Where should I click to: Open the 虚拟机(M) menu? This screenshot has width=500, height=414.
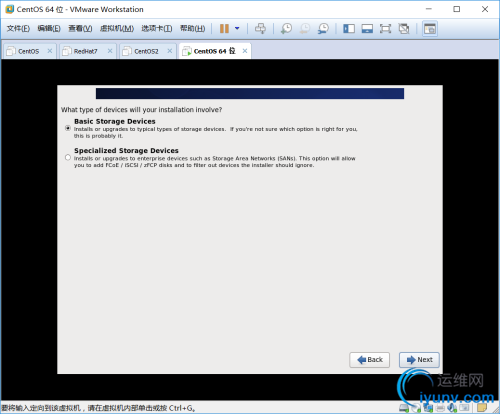tap(117, 29)
